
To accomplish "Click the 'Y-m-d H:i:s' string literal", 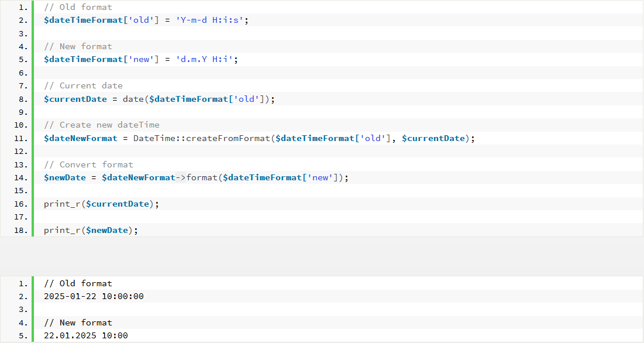I will click(211, 20).
